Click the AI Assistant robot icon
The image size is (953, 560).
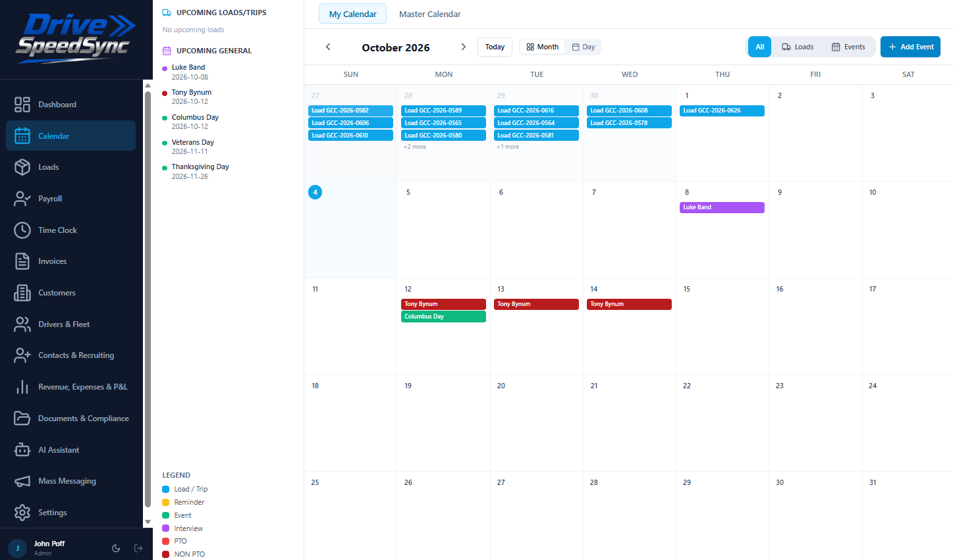22,449
